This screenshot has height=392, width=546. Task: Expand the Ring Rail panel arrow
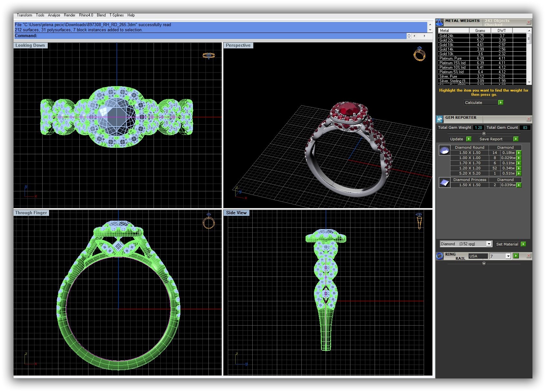(484, 264)
